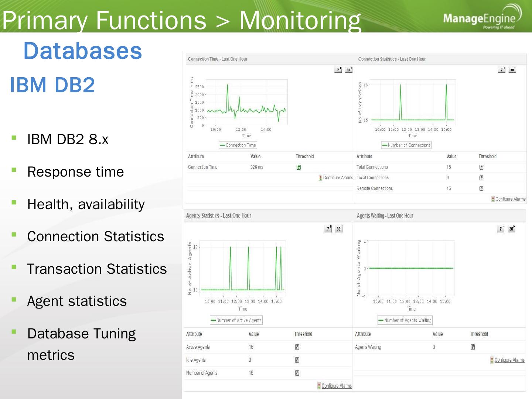532x399 pixels.
Task: Open threshold icon in Active Agents row
Action: point(297,347)
